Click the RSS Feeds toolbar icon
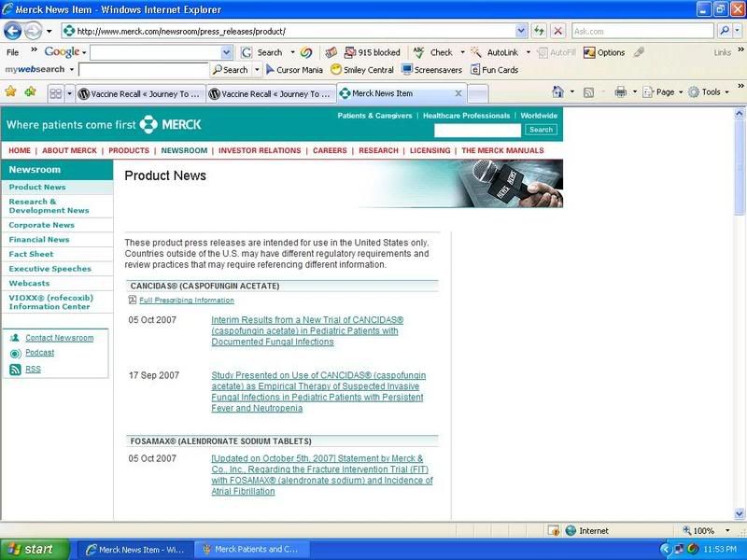 click(589, 92)
